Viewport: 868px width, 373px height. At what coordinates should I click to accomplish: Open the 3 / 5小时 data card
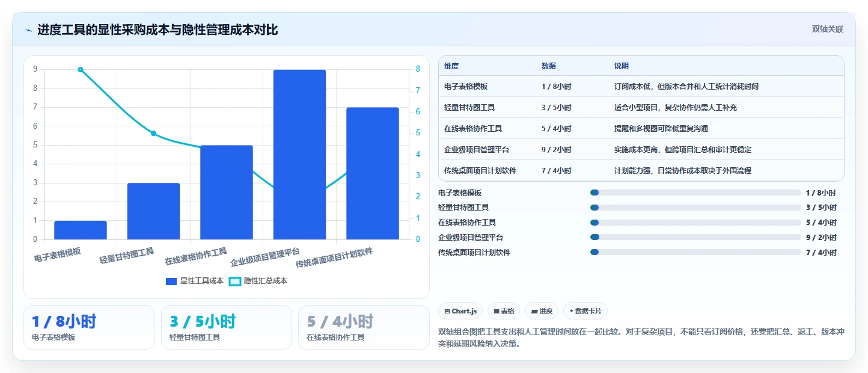[x=227, y=327]
